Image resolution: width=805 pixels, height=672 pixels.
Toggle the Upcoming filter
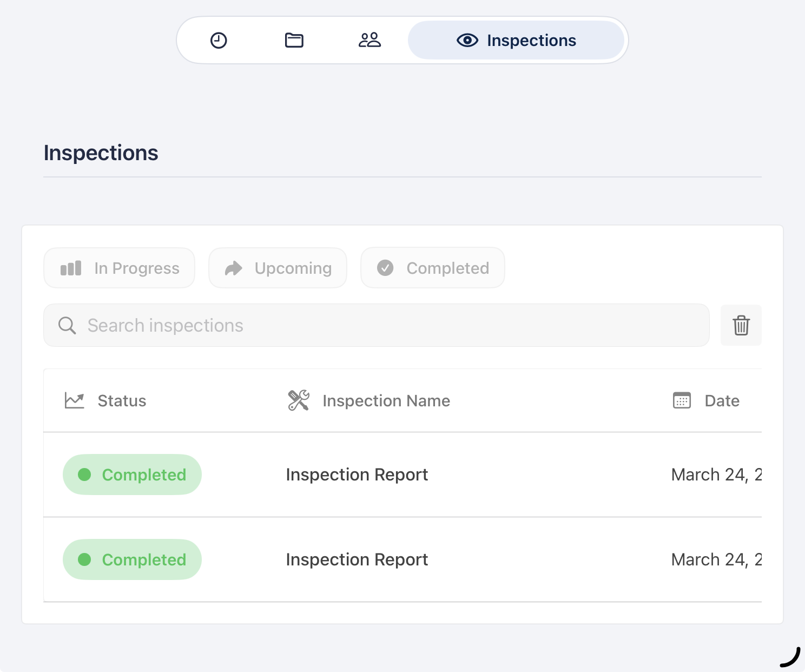pyautogui.click(x=278, y=268)
